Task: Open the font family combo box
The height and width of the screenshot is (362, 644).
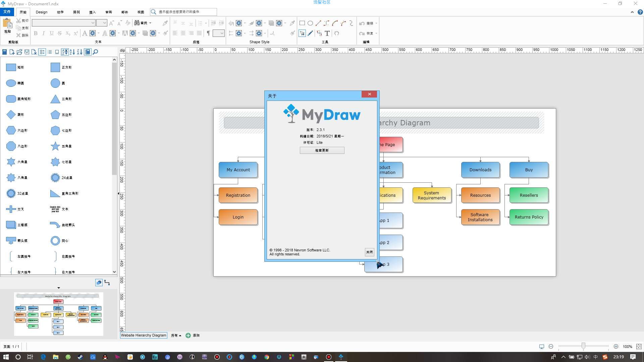Action: tap(64, 23)
